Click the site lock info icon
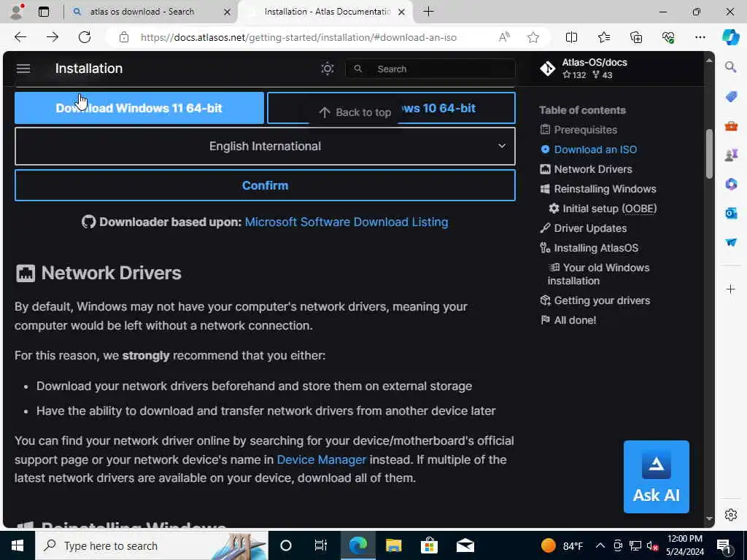This screenshot has height=560, width=747. tap(124, 37)
